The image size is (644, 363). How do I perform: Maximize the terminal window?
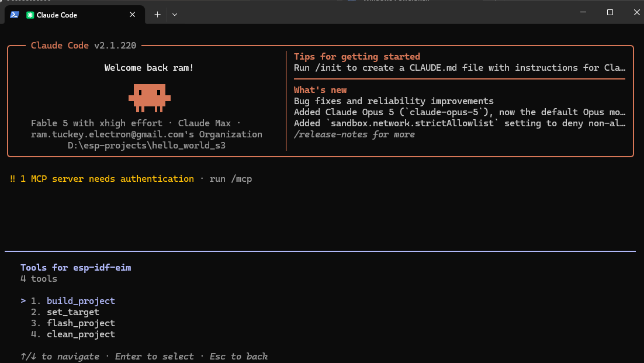tap(610, 12)
